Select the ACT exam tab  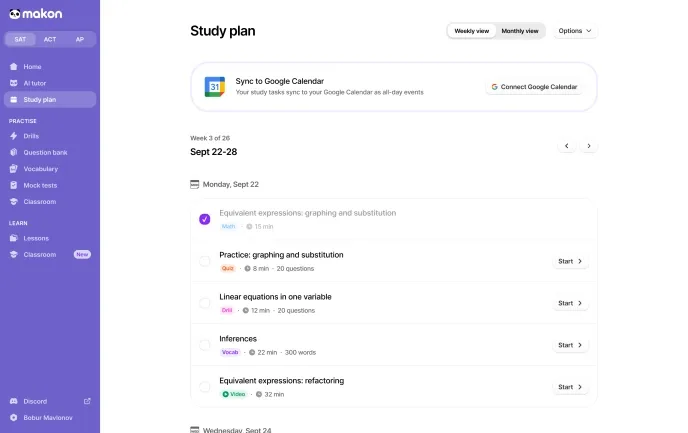tap(50, 39)
